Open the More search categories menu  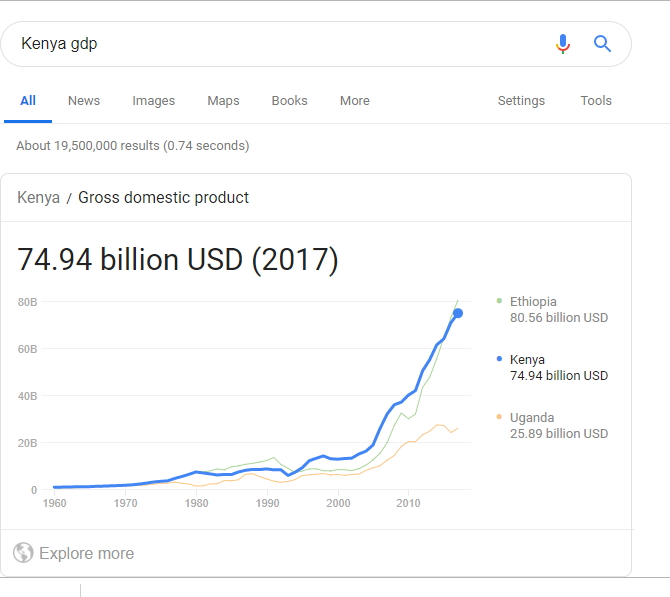tap(355, 101)
